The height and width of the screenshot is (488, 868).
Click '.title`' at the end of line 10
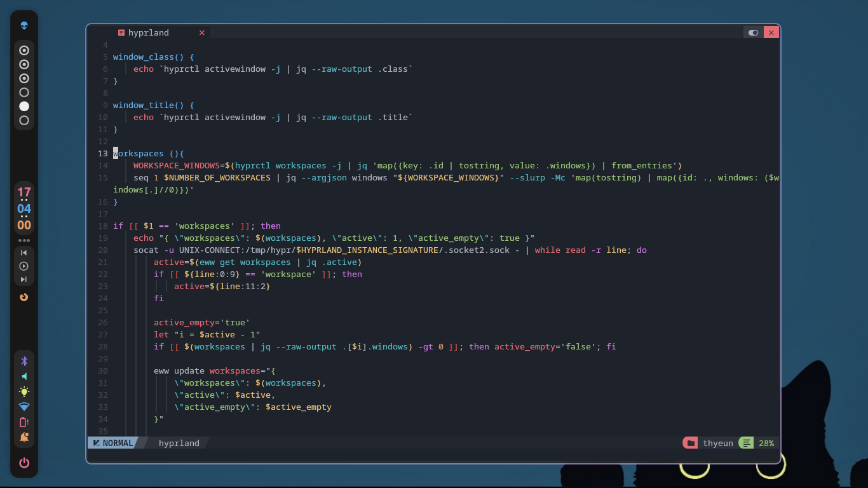(x=395, y=117)
